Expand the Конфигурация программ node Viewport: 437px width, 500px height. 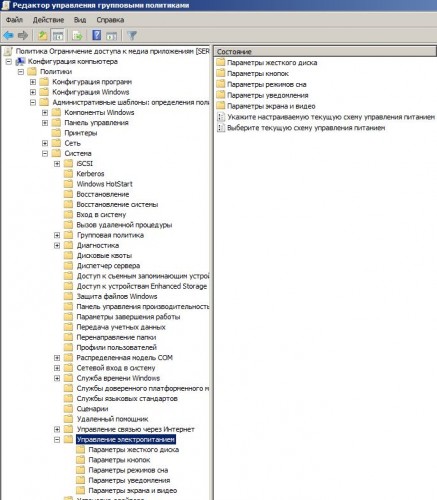pos(33,82)
